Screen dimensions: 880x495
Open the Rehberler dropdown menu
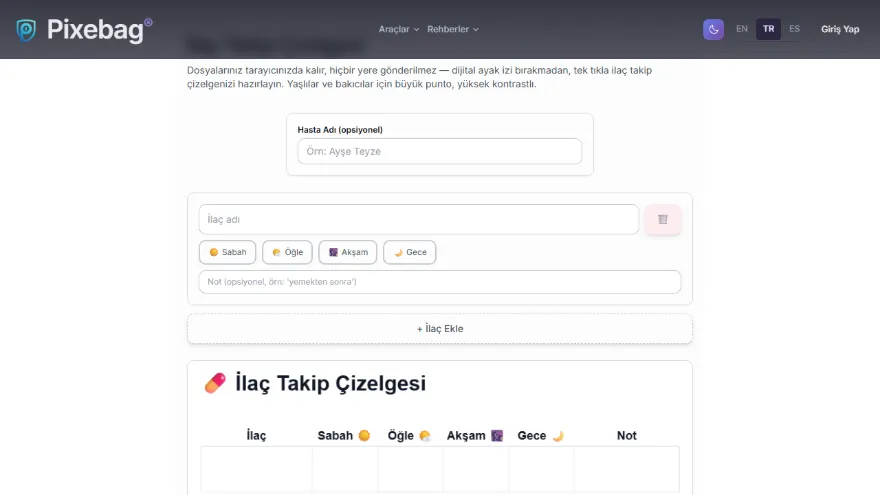tap(453, 29)
